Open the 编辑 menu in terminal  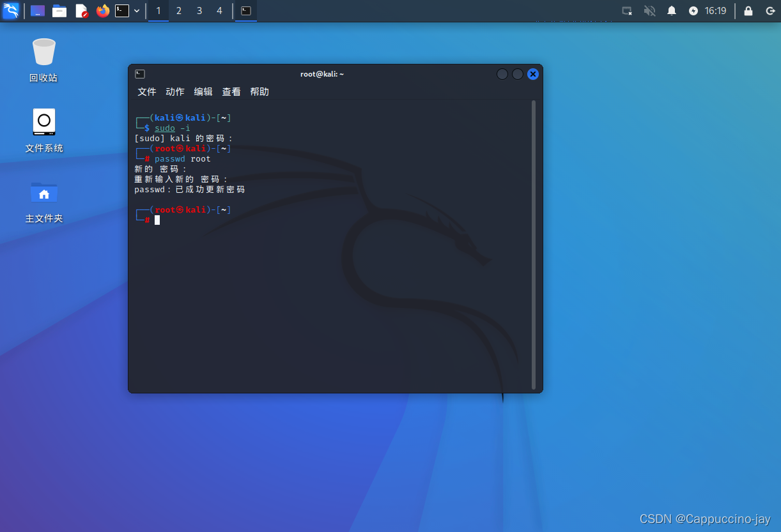pos(203,92)
